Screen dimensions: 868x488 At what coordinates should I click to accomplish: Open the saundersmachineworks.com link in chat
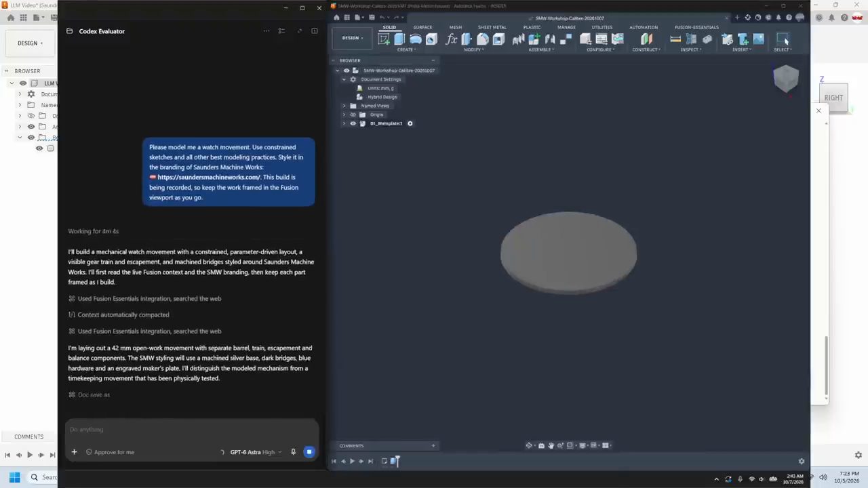click(209, 178)
